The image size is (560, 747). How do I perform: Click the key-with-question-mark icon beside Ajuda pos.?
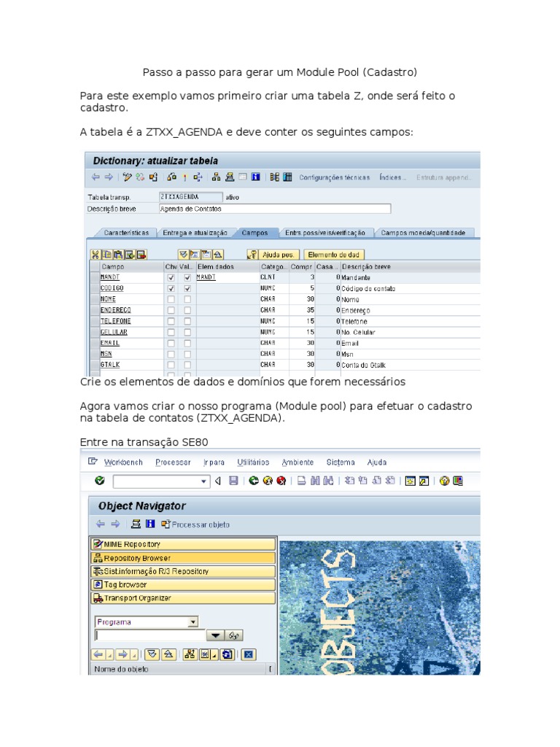point(252,255)
